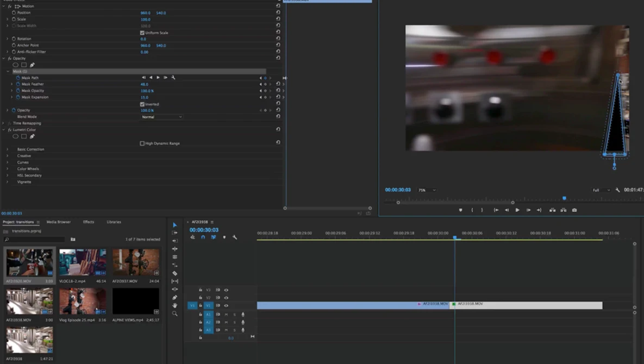644x364 pixels.
Task: Select the Hand tool
Action: click(x=174, y=305)
